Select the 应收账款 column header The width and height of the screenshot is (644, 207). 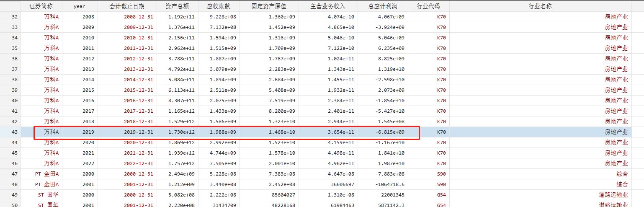[x=219, y=6]
